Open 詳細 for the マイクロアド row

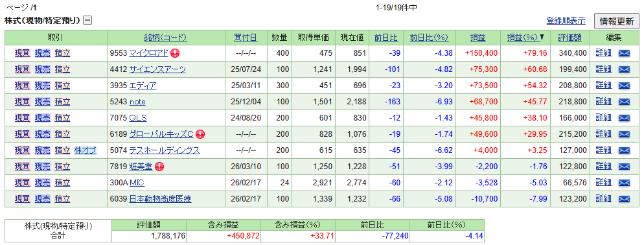point(603,53)
